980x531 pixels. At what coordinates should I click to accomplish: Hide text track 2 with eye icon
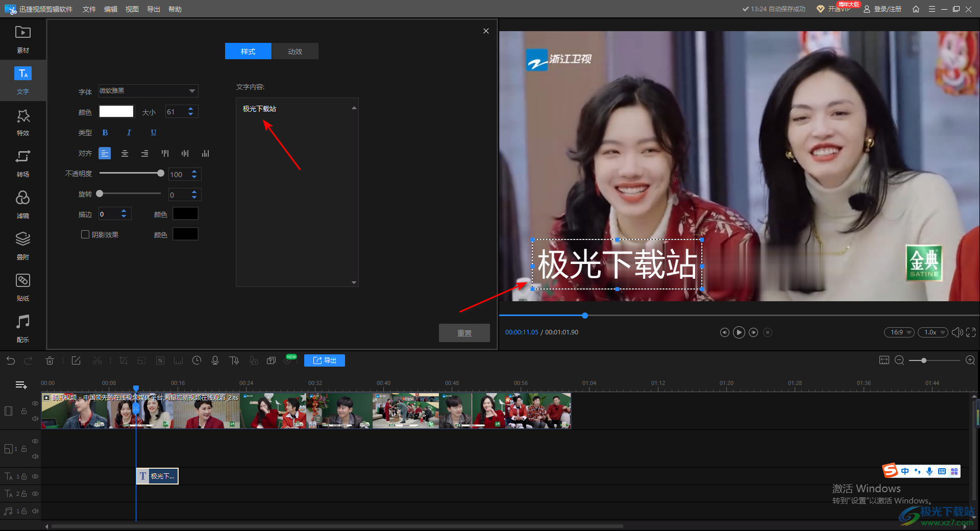[x=35, y=494]
